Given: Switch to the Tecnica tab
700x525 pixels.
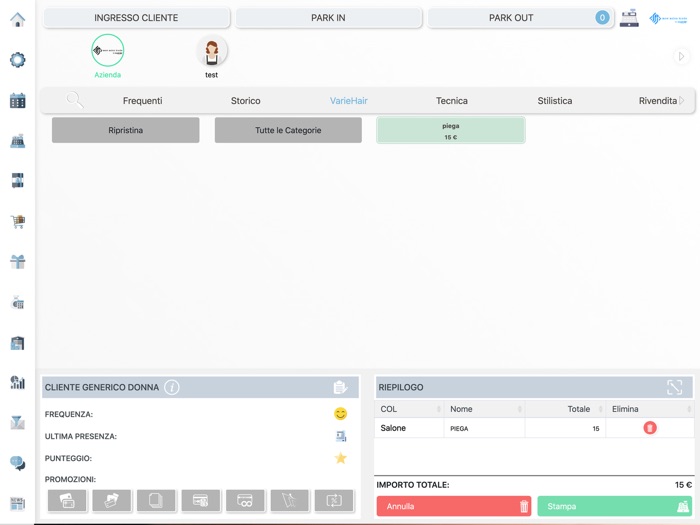Looking at the screenshot, I should click(451, 101).
